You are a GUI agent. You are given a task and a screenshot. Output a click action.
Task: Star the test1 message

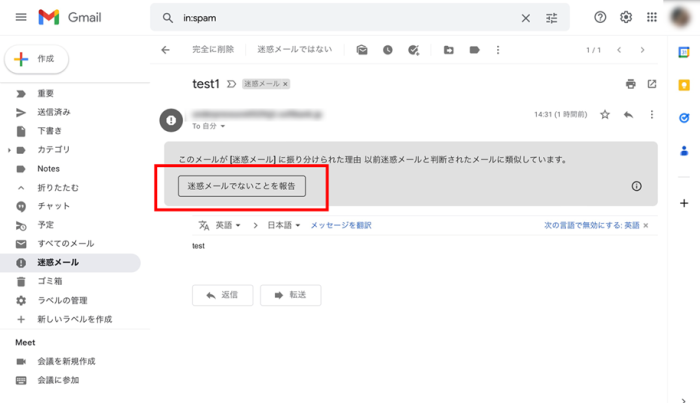[605, 115]
